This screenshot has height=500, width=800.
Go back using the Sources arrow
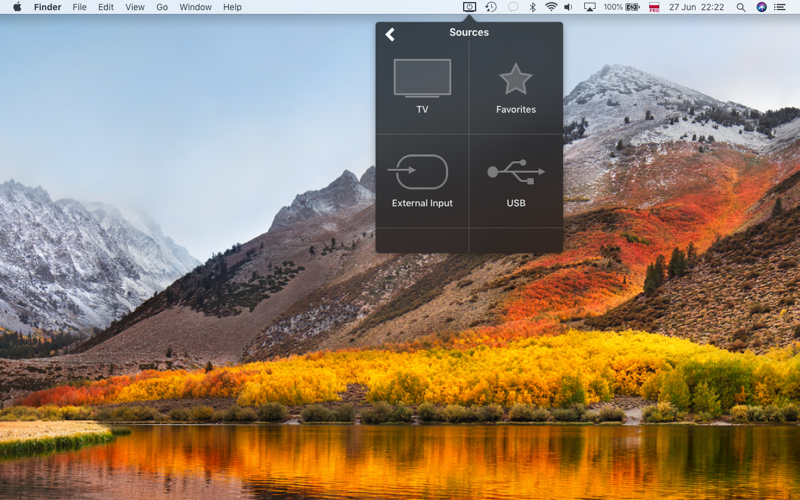(x=390, y=34)
